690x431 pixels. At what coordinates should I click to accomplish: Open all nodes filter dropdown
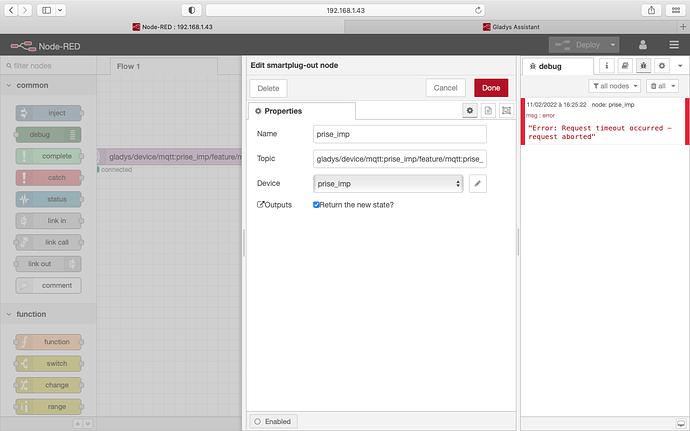[x=615, y=86]
